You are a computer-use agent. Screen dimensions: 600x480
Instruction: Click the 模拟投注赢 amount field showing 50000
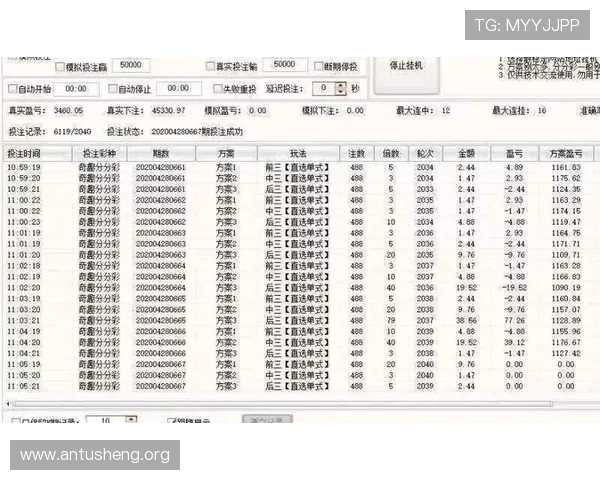click(131, 65)
